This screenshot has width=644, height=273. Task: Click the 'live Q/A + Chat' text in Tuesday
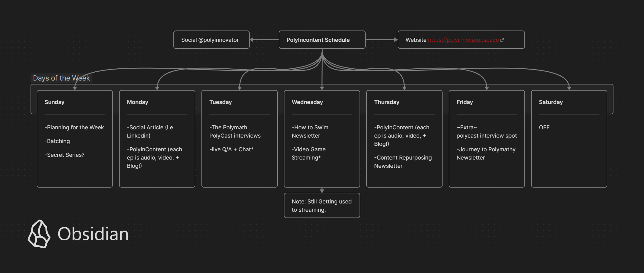pyautogui.click(x=231, y=149)
